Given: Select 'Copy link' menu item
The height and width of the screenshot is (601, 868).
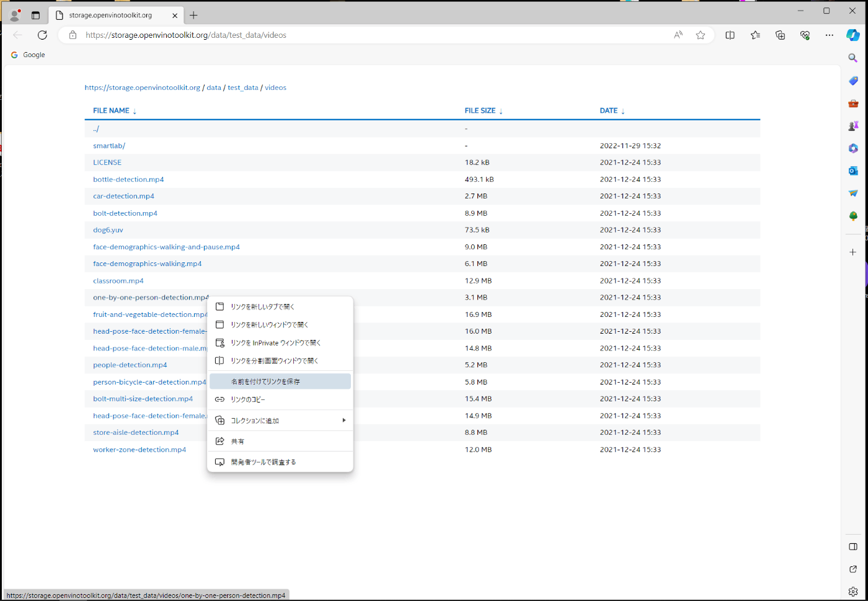Looking at the screenshot, I should [280, 399].
